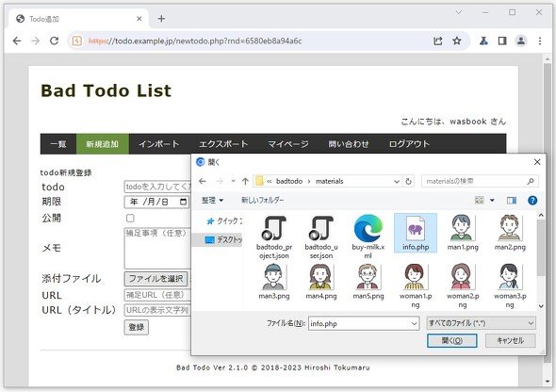Open the file name history dropdown
Viewport: 556px width, 392px height.
414,323
